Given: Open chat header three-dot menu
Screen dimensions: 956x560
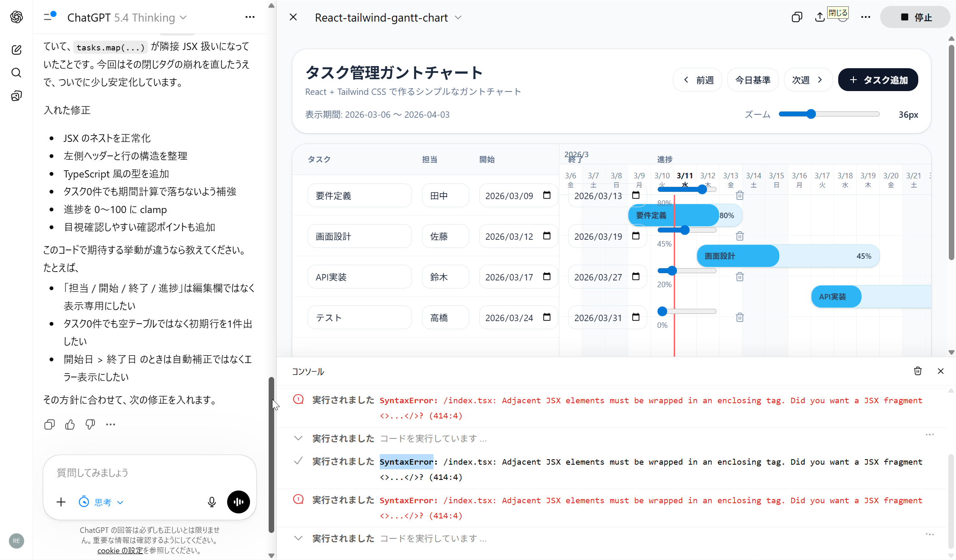Looking at the screenshot, I should (x=250, y=17).
